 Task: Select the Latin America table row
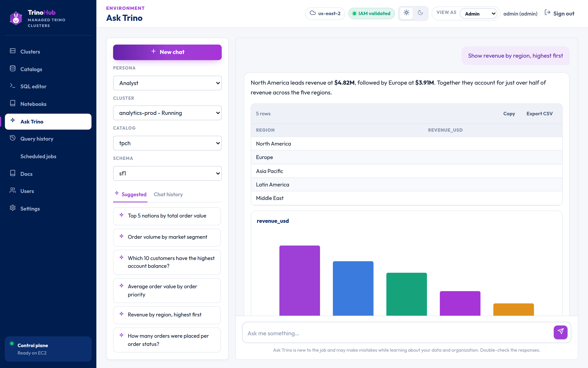pyautogui.click(x=406, y=184)
